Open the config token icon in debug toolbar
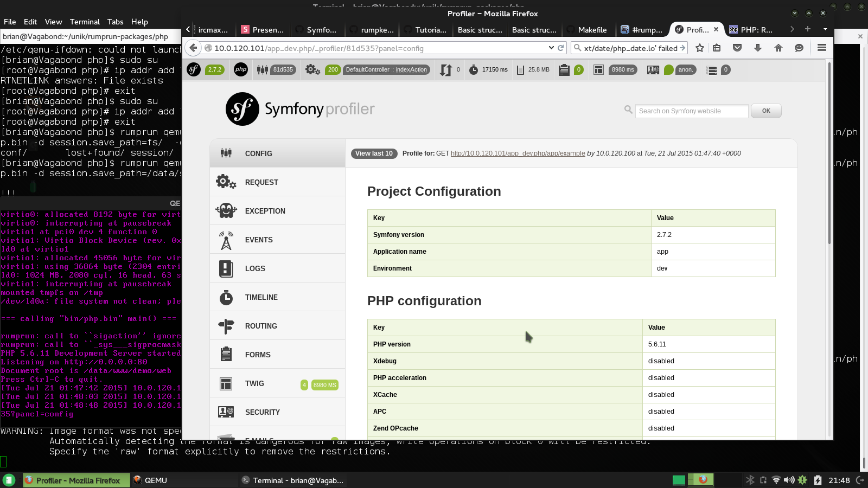The height and width of the screenshot is (488, 868). tap(263, 69)
